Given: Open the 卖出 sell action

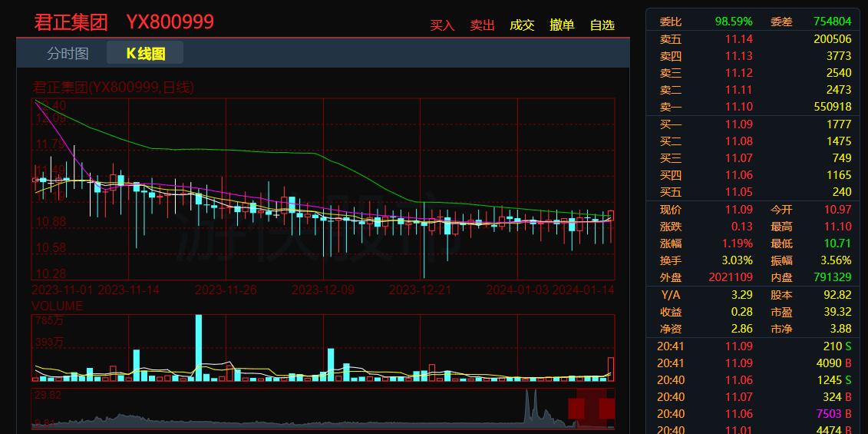Looking at the screenshot, I should (482, 25).
